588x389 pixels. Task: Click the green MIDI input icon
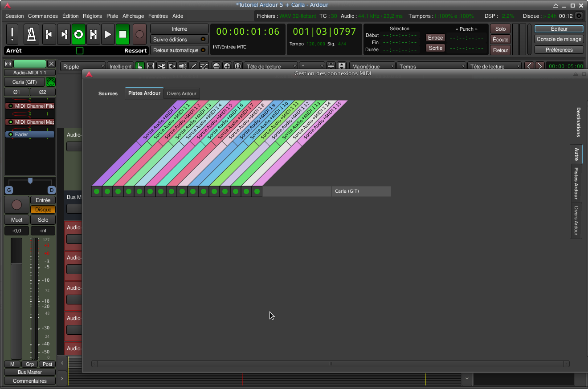tap(50, 82)
